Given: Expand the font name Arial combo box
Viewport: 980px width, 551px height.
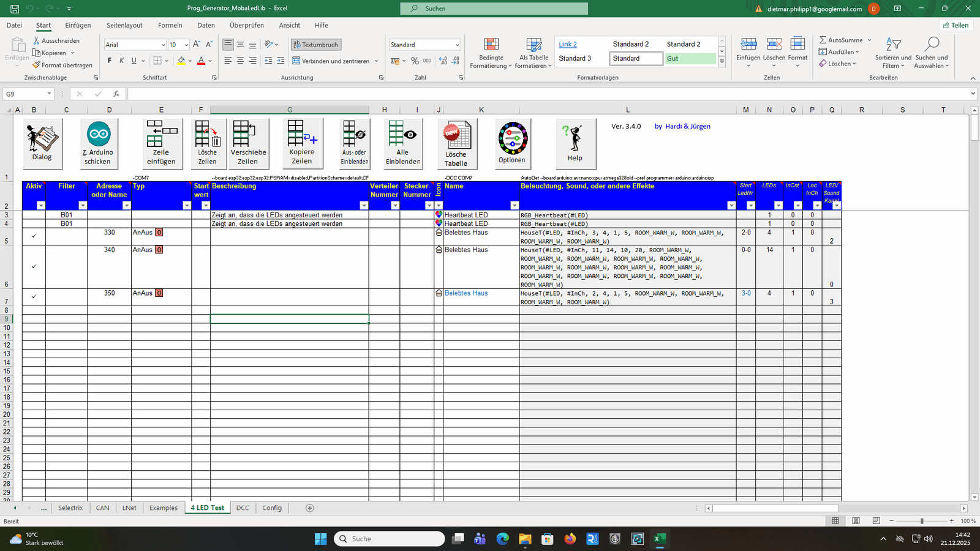Looking at the screenshot, I should click(163, 45).
